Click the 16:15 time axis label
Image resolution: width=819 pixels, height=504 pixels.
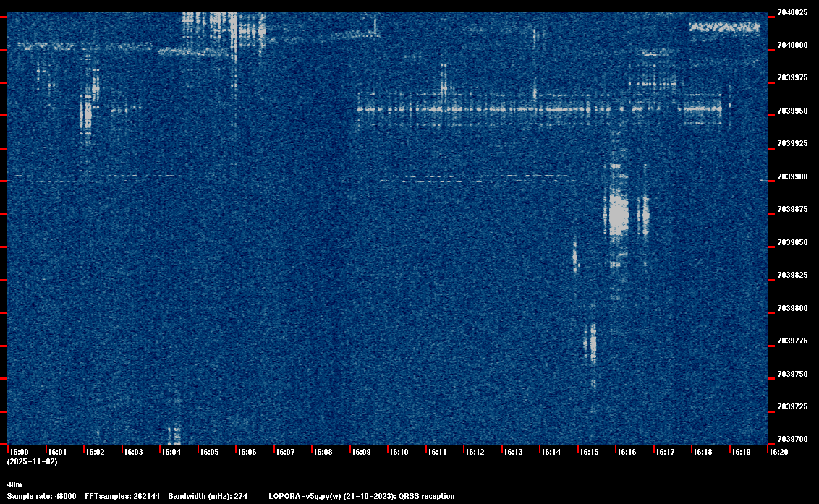click(x=589, y=452)
